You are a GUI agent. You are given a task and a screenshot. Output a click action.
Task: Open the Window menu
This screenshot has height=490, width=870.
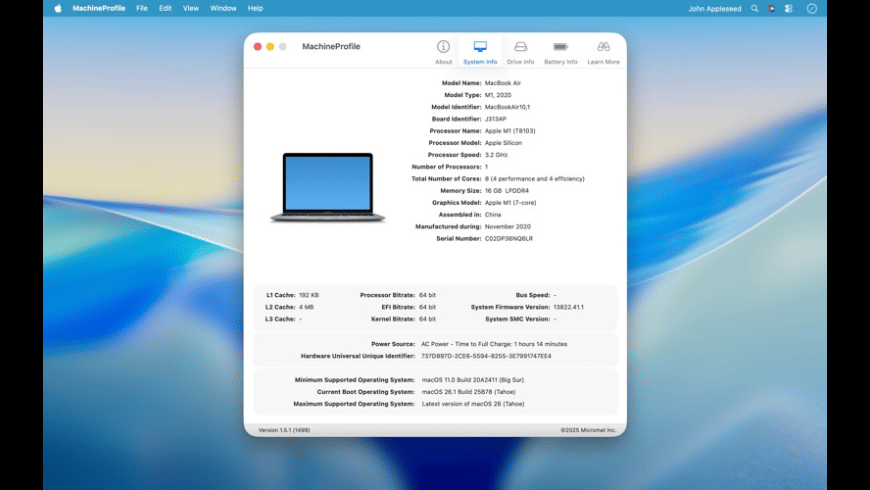[x=223, y=8]
